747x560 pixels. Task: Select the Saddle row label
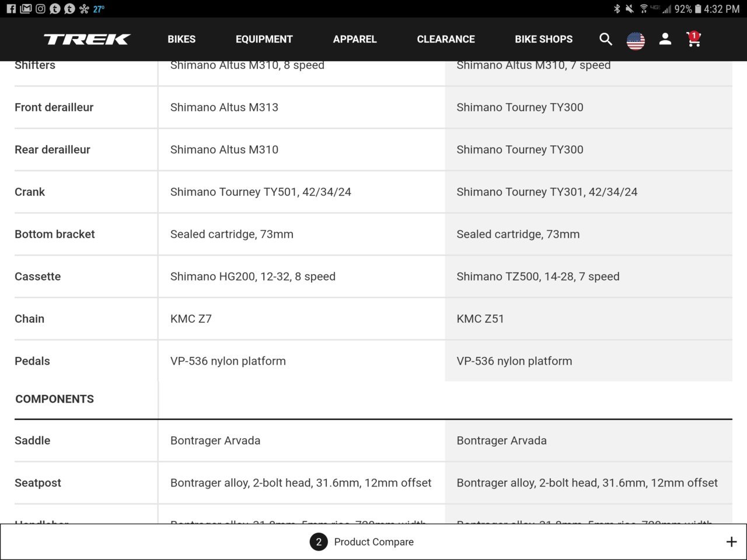33,440
